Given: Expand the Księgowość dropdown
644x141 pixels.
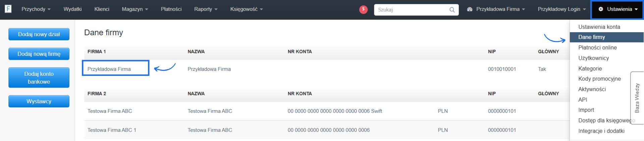Looking at the screenshot, I should tap(246, 9).
